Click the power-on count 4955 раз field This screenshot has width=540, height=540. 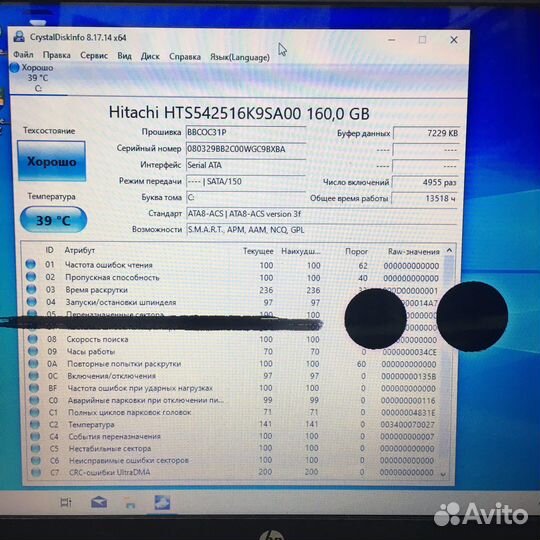pos(425,182)
